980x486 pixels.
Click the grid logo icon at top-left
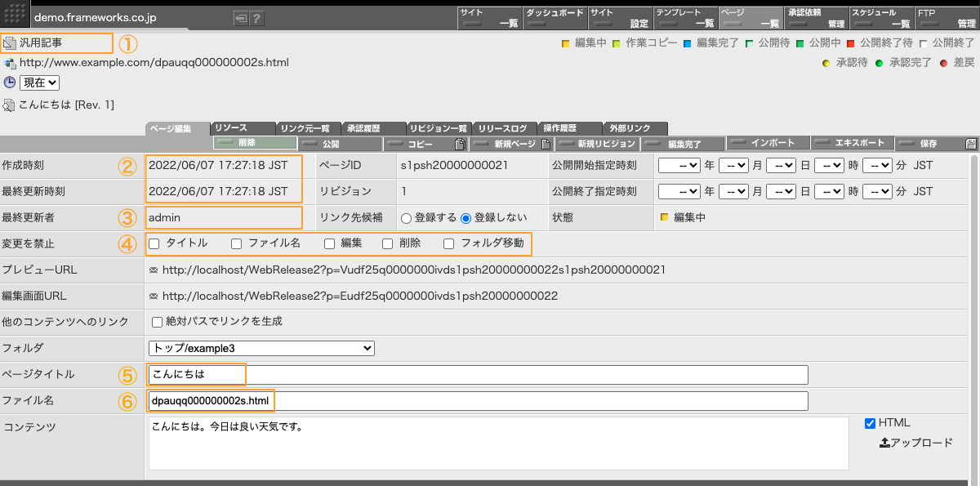[x=16, y=16]
